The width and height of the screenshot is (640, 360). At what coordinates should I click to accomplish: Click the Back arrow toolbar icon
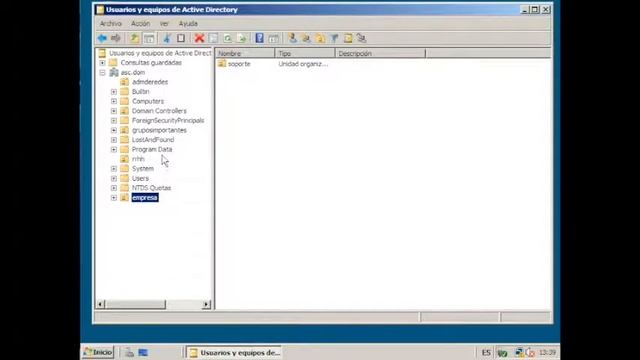coord(102,38)
